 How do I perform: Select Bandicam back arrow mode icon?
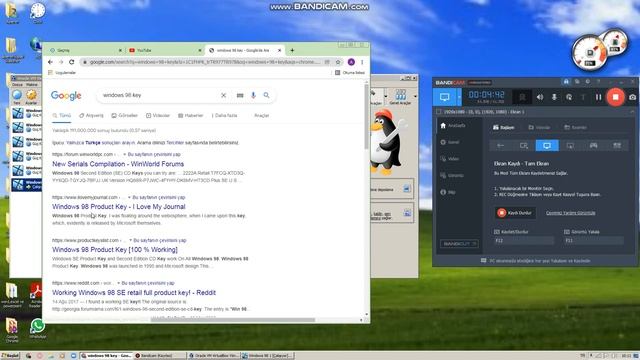[x=501, y=145]
